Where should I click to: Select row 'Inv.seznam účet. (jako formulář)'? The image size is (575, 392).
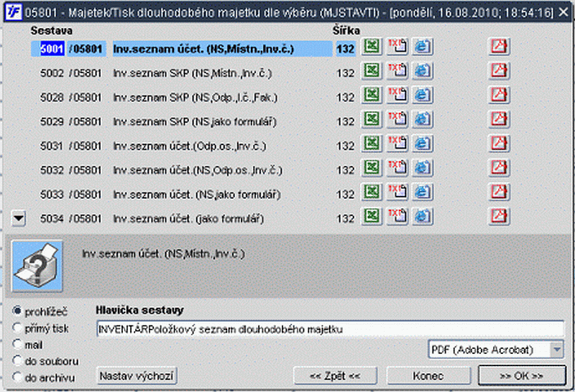pyautogui.click(x=188, y=219)
